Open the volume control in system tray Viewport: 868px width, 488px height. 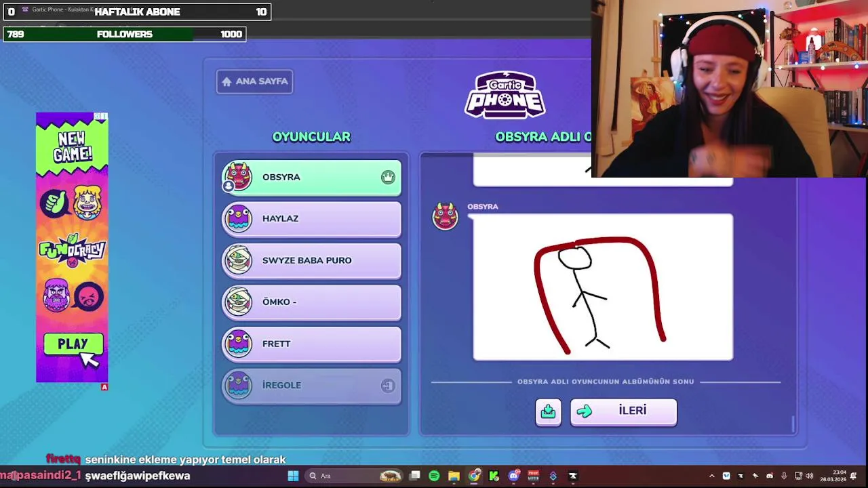pyautogui.click(x=809, y=476)
